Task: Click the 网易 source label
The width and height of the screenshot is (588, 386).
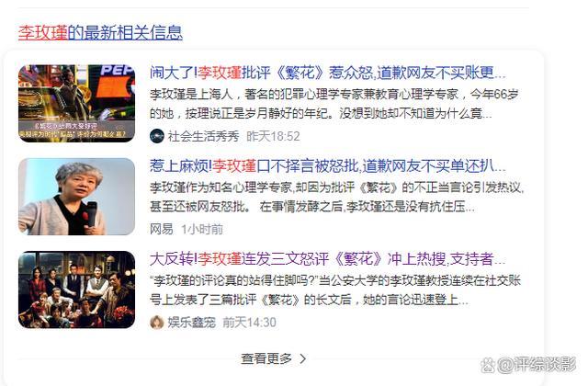Action: click(x=162, y=229)
